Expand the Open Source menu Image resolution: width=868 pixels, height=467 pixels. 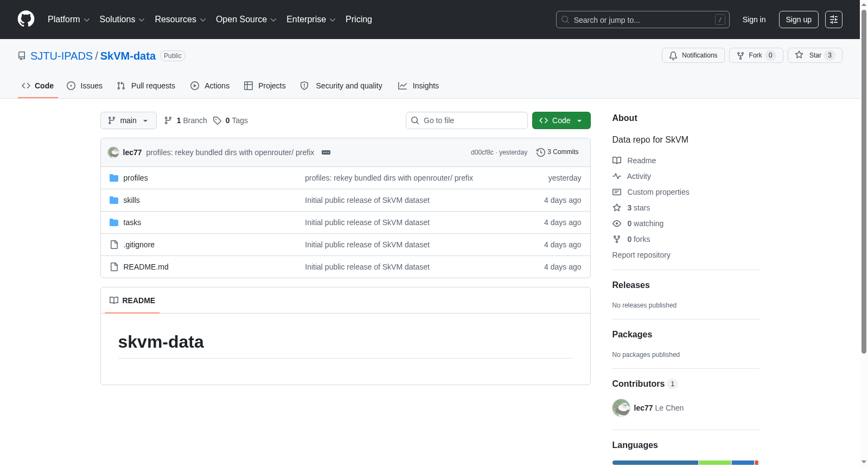point(246,20)
